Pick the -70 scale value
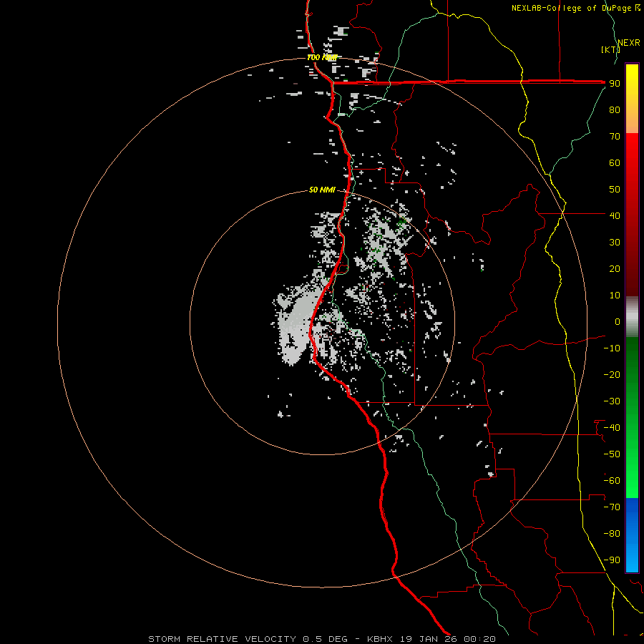The image size is (644, 644). pyautogui.click(x=612, y=507)
